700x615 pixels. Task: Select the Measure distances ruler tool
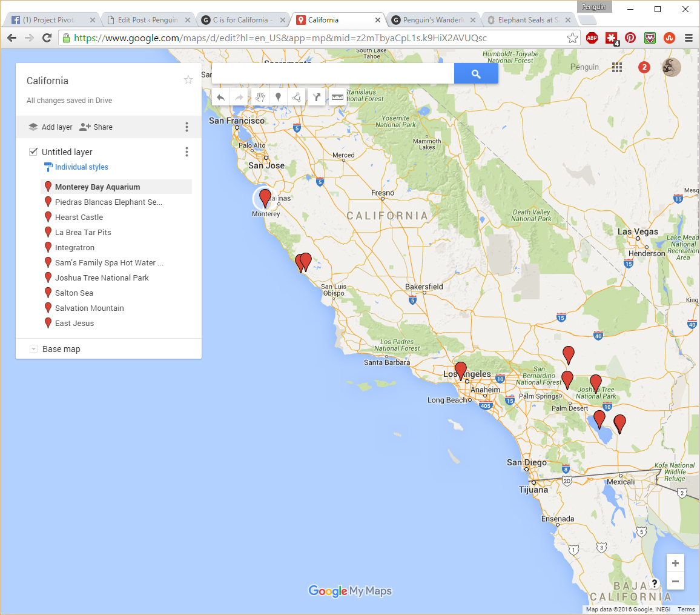click(x=337, y=97)
